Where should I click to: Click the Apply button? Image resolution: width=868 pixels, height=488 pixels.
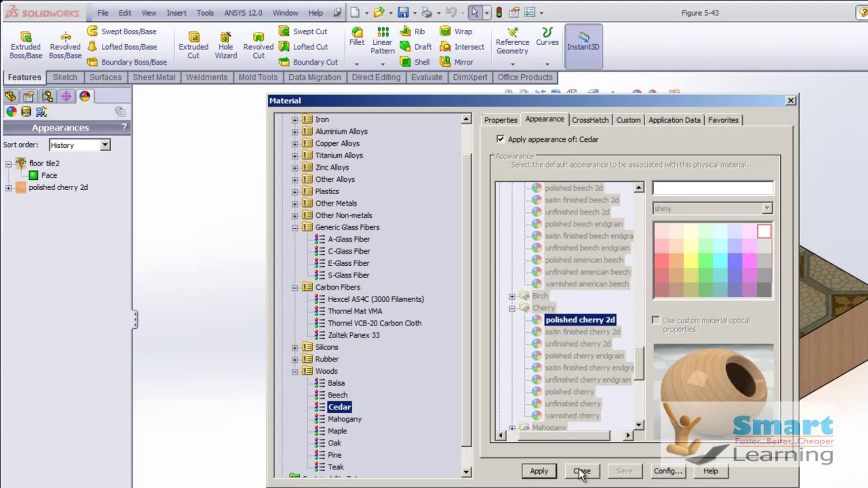[x=538, y=471]
